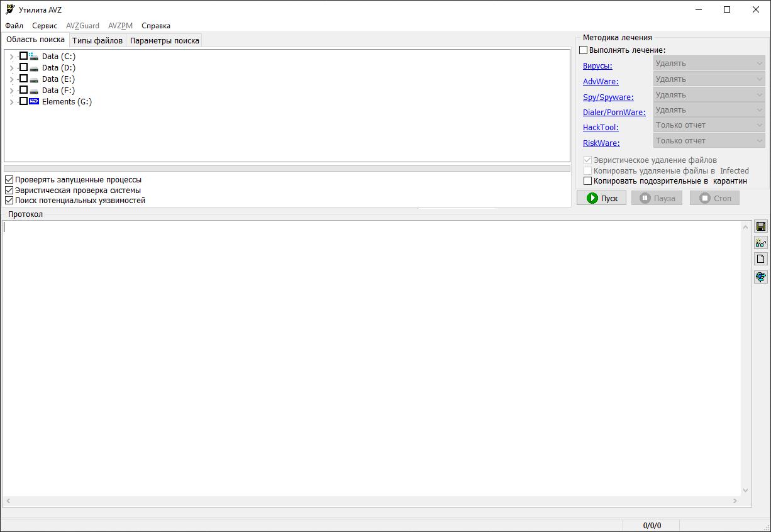The height and width of the screenshot is (532, 771).
Task: Expand the Data (F:) drive tree node
Action: tap(11, 91)
